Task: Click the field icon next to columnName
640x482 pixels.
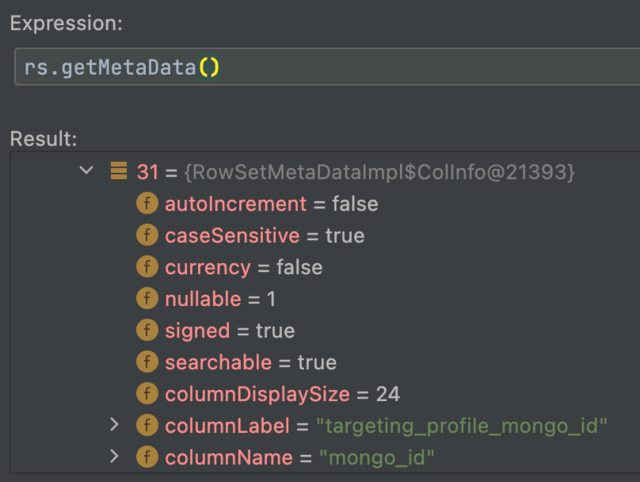Action: tap(147, 457)
